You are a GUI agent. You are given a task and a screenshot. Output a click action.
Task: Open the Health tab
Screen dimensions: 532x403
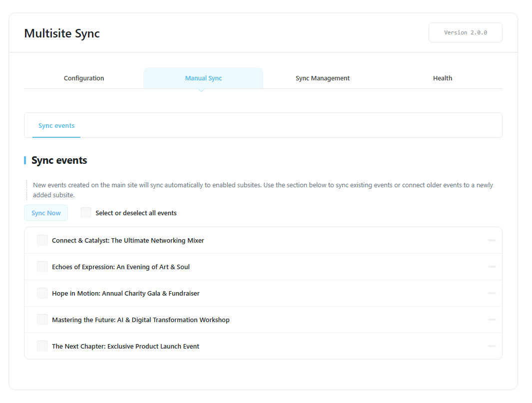(443, 78)
